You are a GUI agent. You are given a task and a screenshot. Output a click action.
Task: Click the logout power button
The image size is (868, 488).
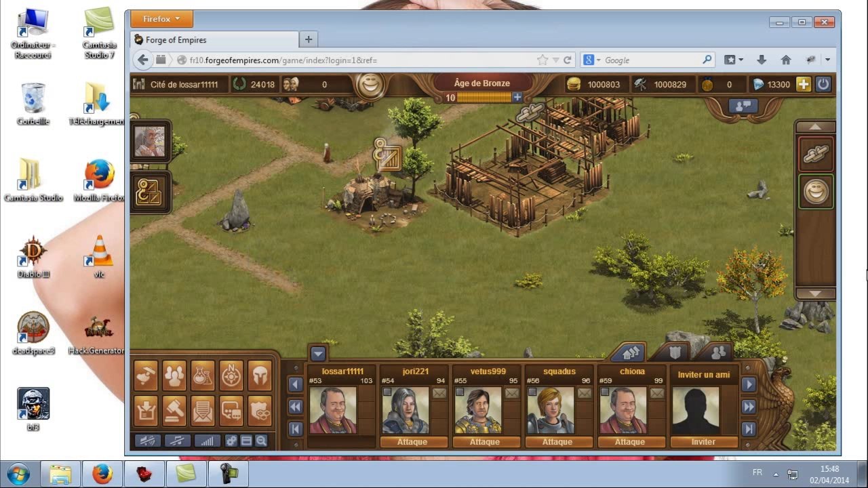[x=823, y=84]
